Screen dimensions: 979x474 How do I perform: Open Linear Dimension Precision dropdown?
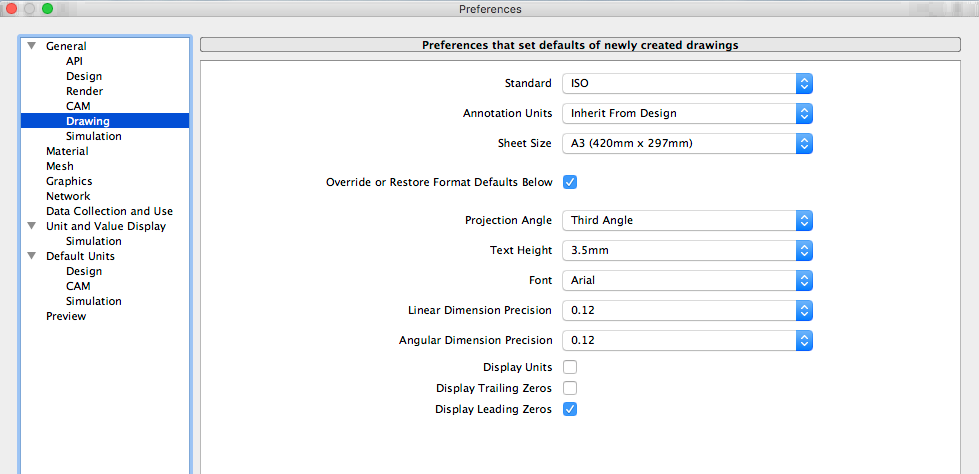(686, 310)
